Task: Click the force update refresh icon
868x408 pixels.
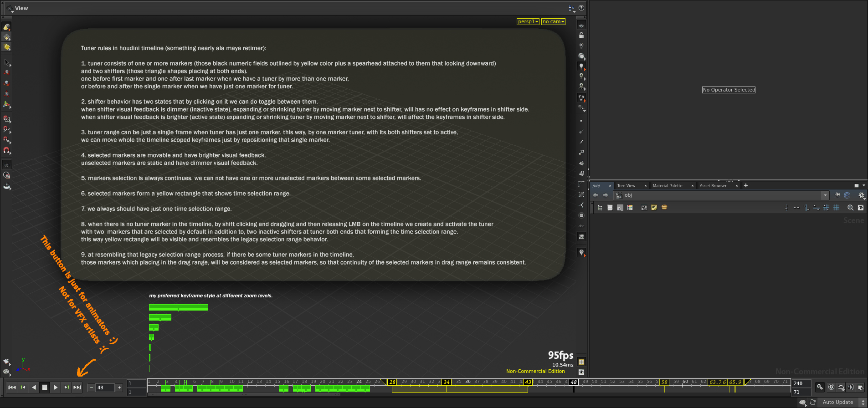Action: 812,402
